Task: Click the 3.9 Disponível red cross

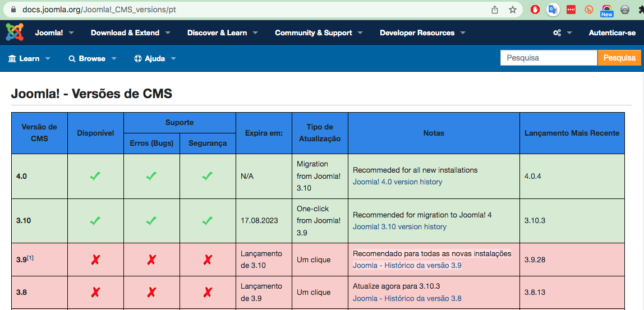Action: (95, 260)
